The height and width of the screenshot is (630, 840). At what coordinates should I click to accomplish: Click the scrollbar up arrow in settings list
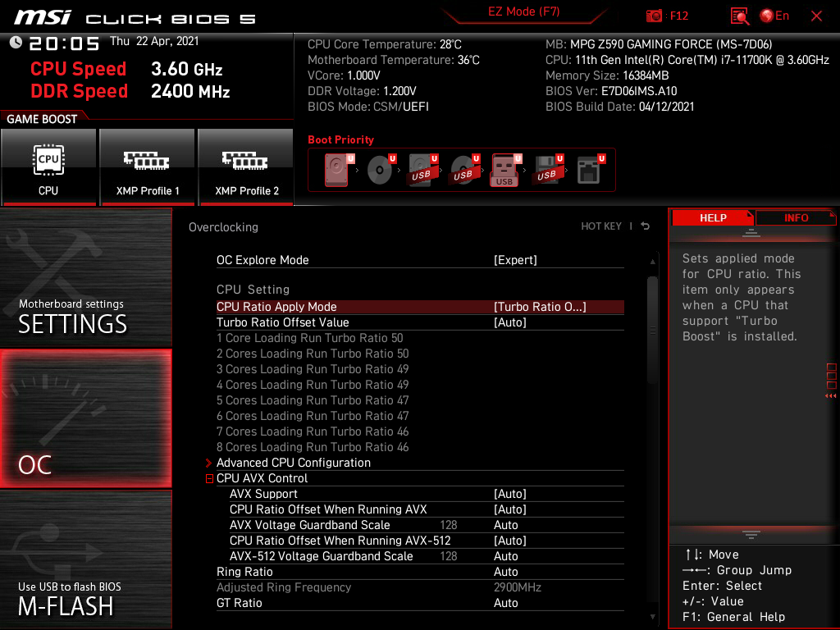[x=652, y=262]
